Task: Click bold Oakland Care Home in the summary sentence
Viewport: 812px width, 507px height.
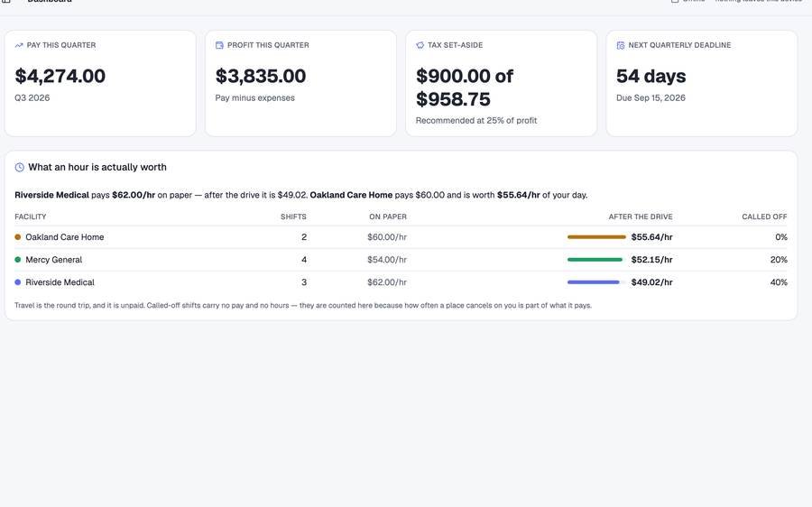Action: click(351, 195)
